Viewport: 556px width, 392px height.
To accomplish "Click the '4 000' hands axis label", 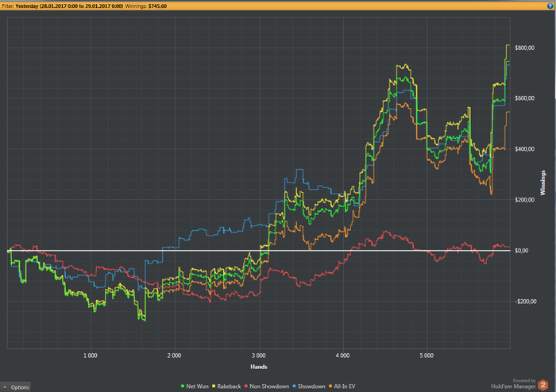I will coord(342,355).
